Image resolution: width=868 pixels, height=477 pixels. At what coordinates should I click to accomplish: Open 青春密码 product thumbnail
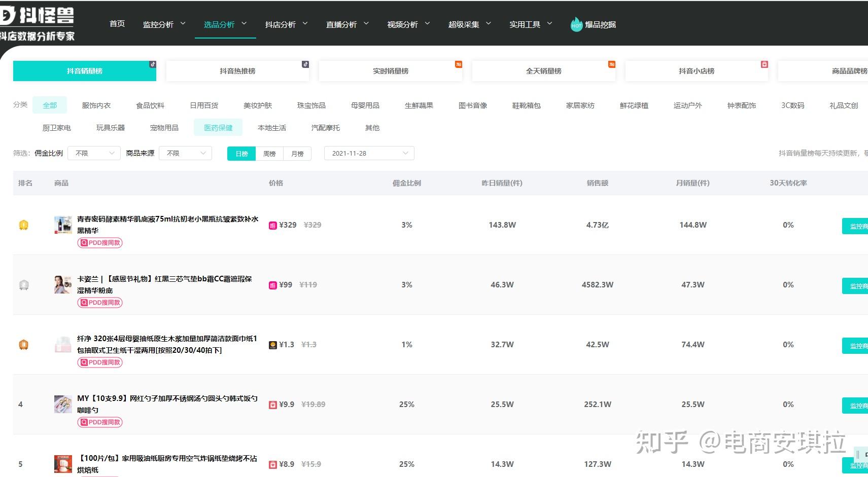pyautogui.click(x=63, y=225)
